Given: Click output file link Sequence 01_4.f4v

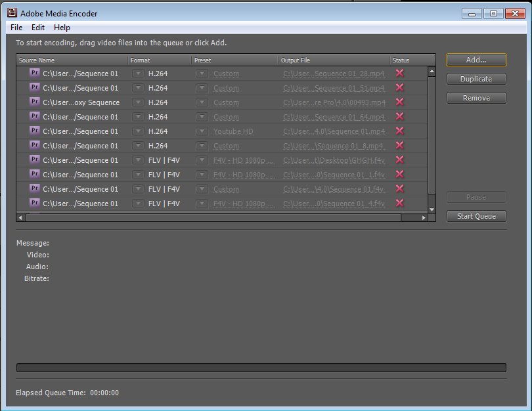Looking at the screenshot, I should pyautogui.click(x=334, y=204).
